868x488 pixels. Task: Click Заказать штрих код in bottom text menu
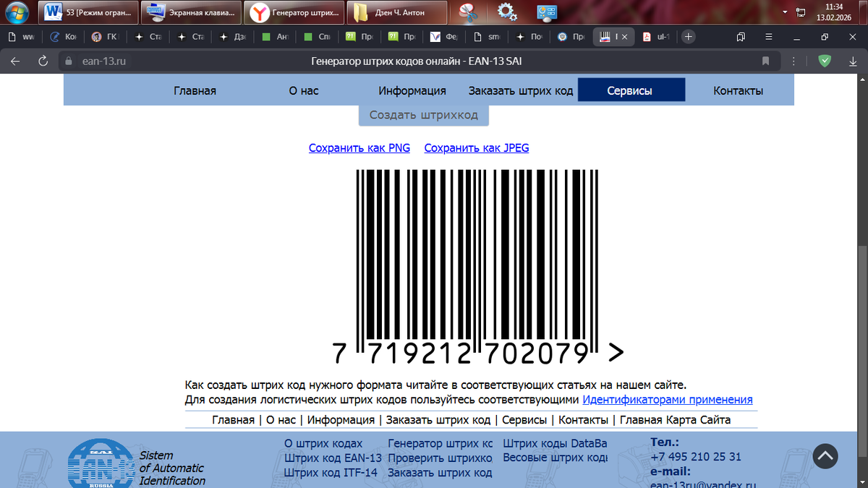point(438,420)
